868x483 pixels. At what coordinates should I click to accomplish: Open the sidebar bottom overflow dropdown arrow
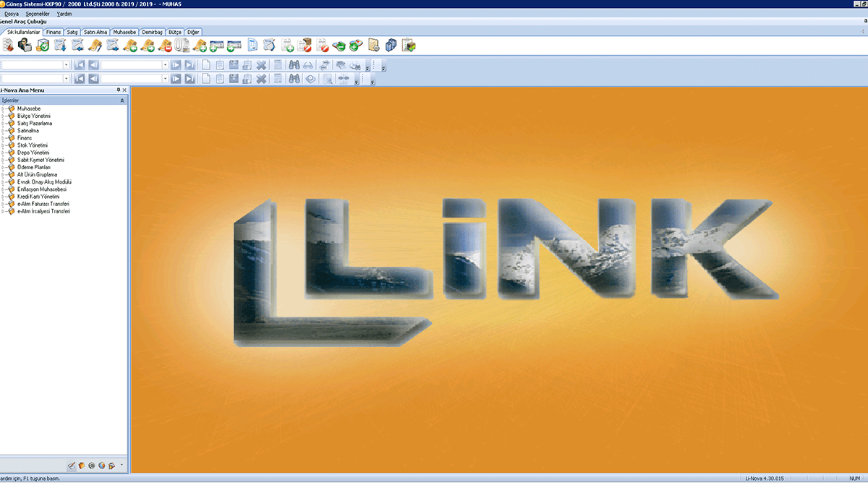coord(122,465)
